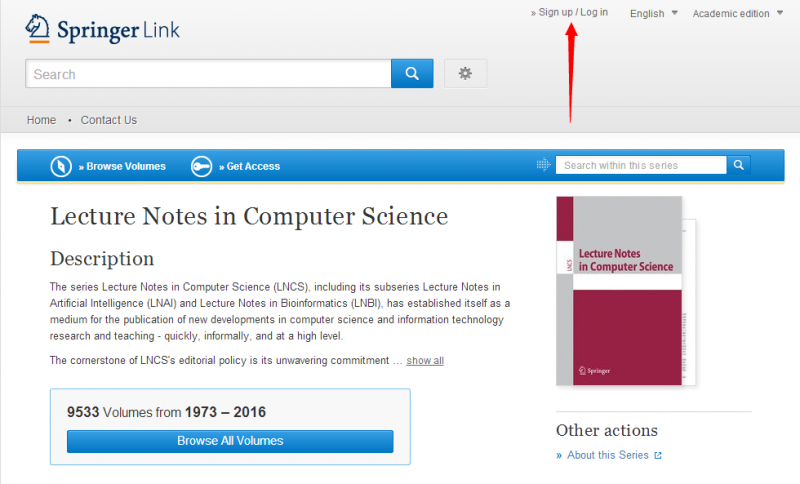Screen dimensions: 800x484
Task: Open the search settings gear icon
Action: coord(465,74)
